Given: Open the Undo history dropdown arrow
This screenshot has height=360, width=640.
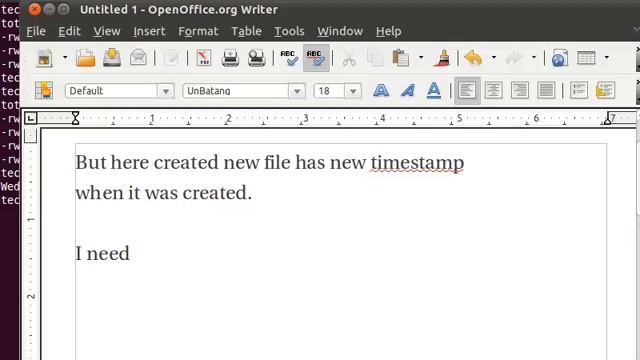Looking at the screenshot, I should click(493, 58).
